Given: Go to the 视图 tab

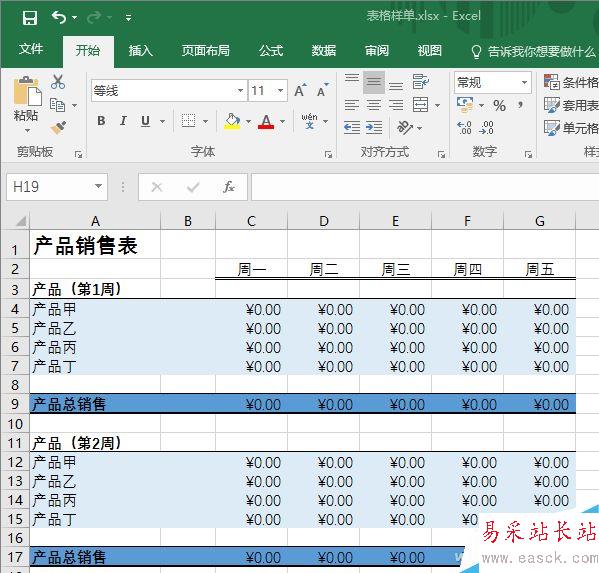Looking at the screenshot, I should point(429,50).
